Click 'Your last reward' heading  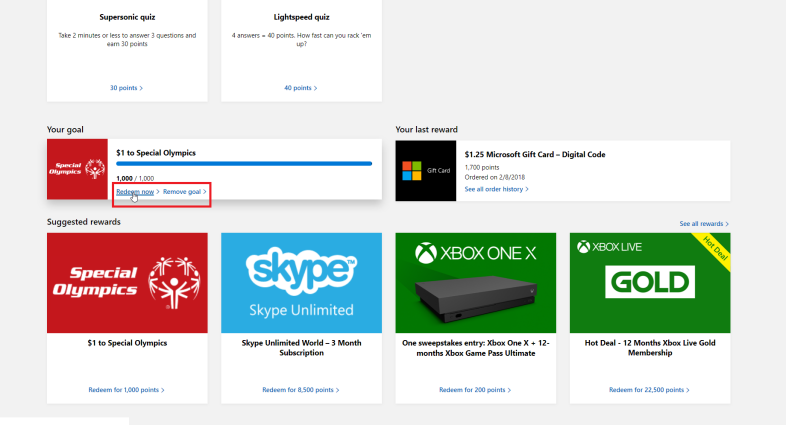(427, 130)
